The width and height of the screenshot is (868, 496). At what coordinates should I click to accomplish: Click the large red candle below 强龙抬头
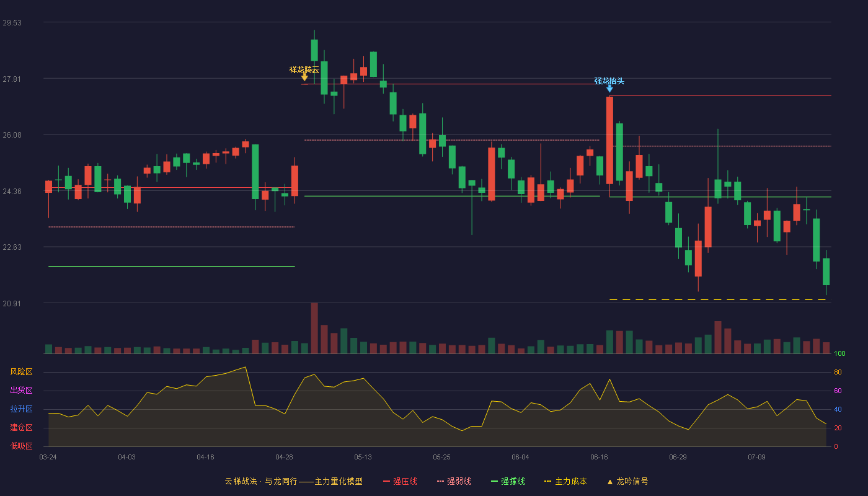click(x=609, y=140)
